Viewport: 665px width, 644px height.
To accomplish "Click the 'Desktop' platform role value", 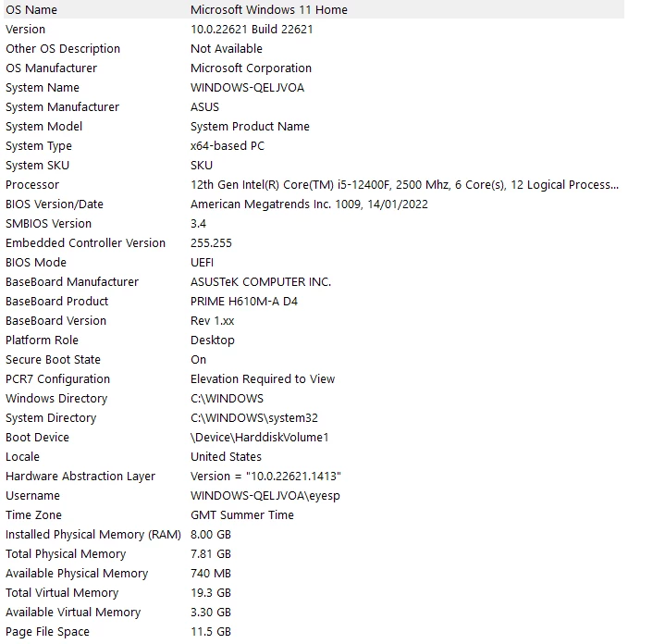I will coord(213,341).
